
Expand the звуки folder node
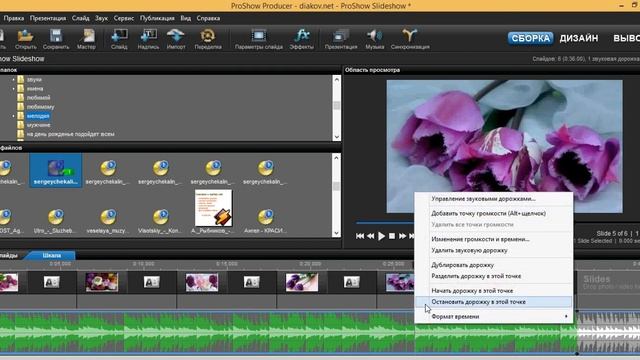tap(13, 80)
